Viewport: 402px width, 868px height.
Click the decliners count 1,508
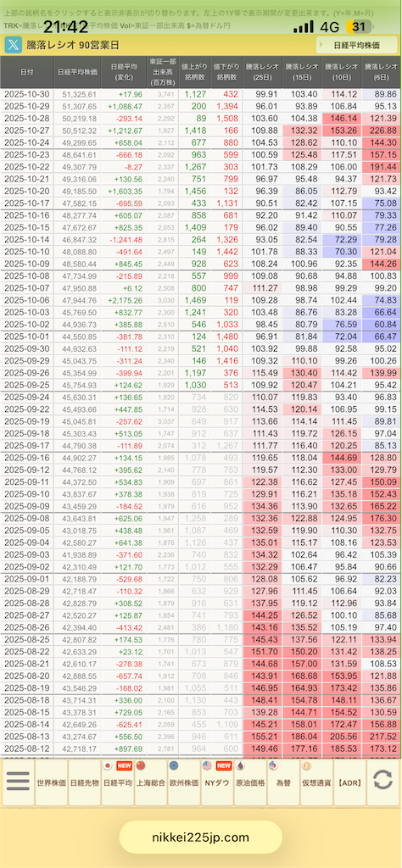click(227, 119)
